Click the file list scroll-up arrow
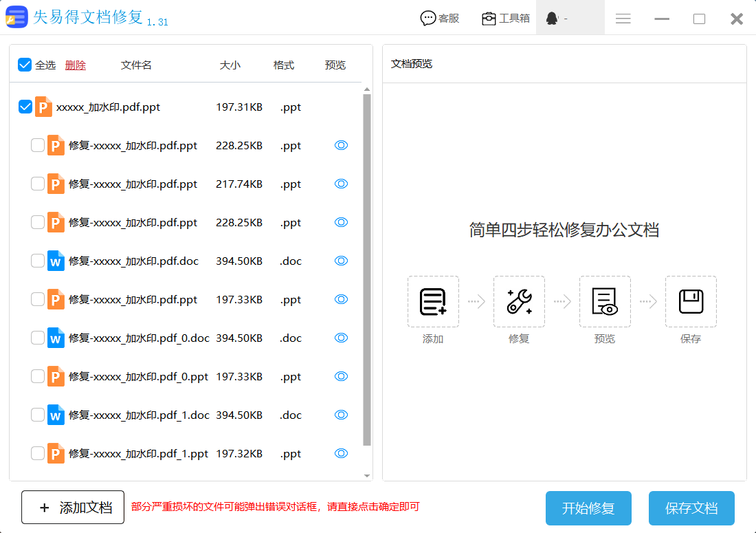This screenshot has height=533, width=756. click(367, 89)
